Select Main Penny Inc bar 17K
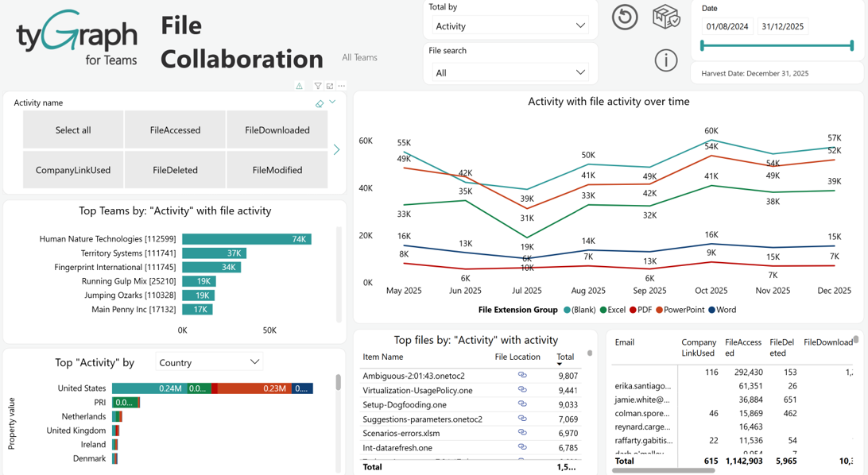The image size is (868, 475). tap(197, 310)
